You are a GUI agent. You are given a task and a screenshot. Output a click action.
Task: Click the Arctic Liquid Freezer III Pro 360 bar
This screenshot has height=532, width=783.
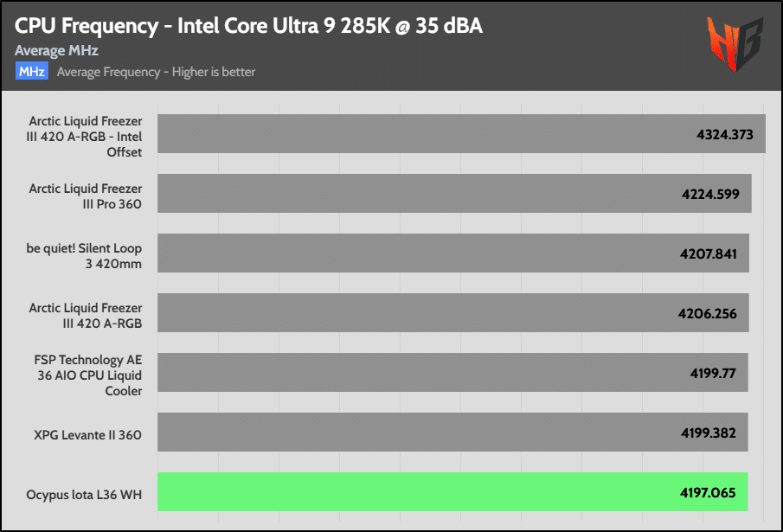coord(454,193)
